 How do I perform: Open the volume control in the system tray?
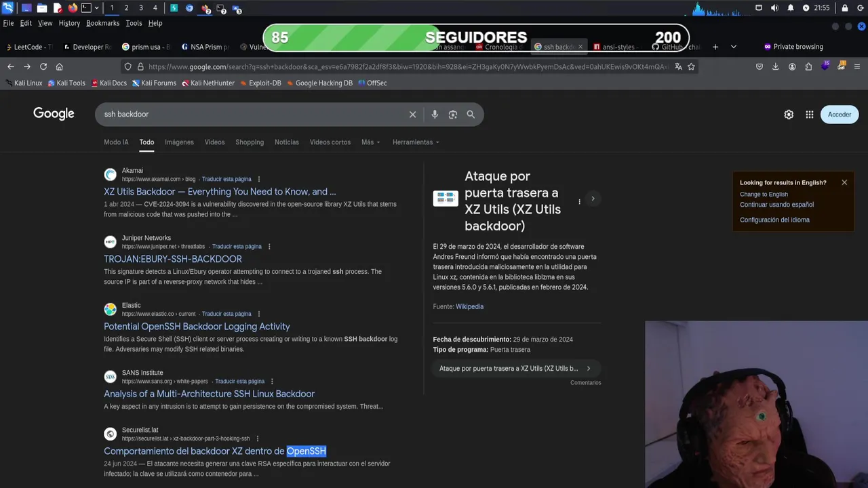point(774,8)
